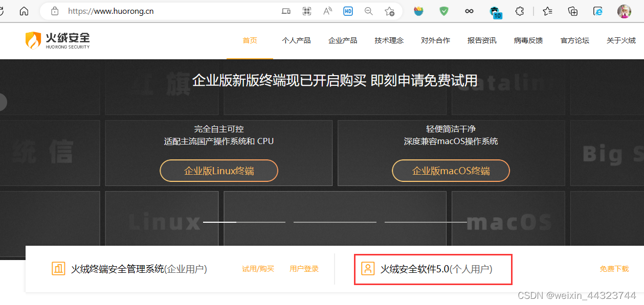The width and height of the screenshot is (644, 305).
Task: Click the 企业版macOS终端 button
Action: pos(451,171)
